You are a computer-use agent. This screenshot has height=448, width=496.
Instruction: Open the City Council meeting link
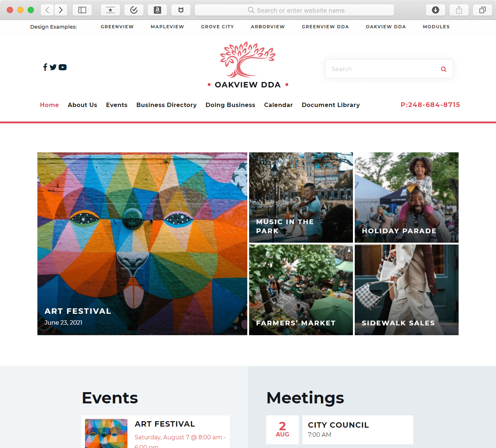tap(338, 425)
